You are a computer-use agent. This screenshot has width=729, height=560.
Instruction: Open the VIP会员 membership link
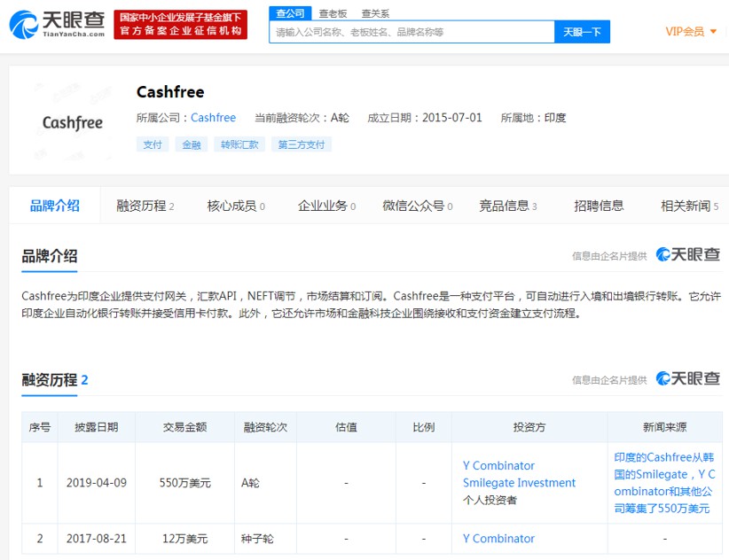click(685, 32)
